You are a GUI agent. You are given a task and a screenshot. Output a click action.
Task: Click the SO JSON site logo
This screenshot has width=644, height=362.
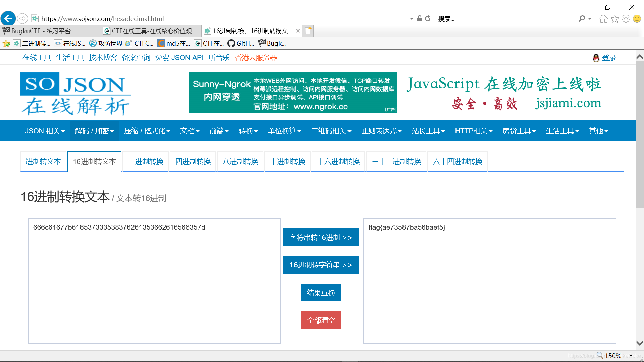(x=75, y=94)
